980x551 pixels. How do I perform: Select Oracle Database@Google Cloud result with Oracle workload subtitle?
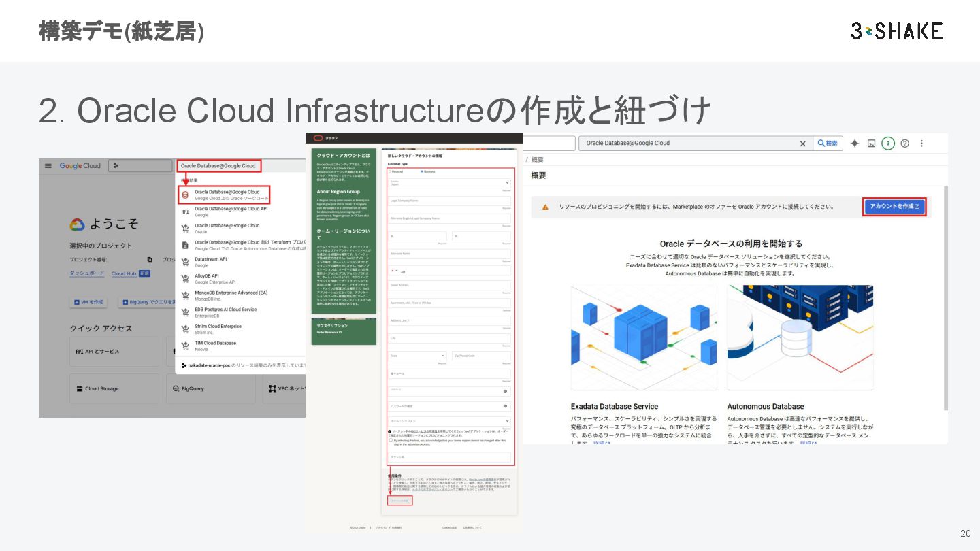pos(223,195)
